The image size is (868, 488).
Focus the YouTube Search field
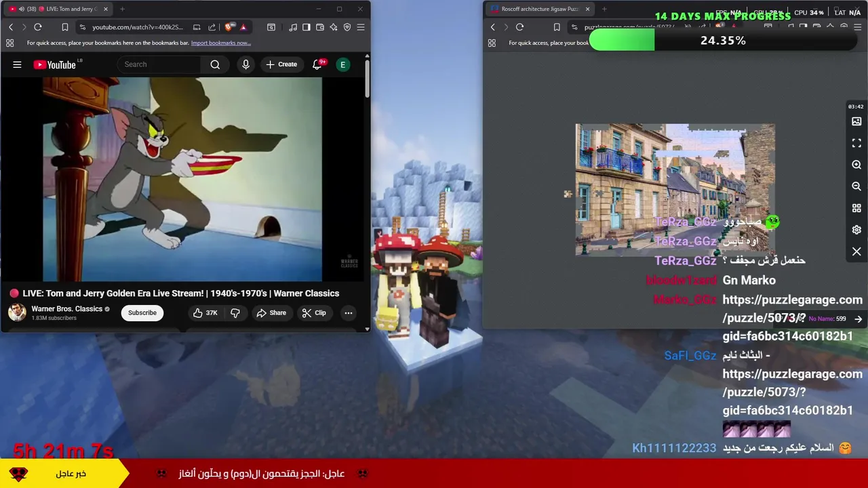coord(159,64)
